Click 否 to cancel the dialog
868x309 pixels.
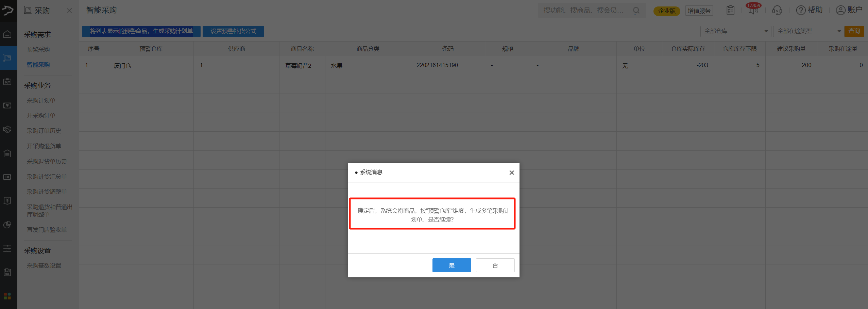point(495,265)
